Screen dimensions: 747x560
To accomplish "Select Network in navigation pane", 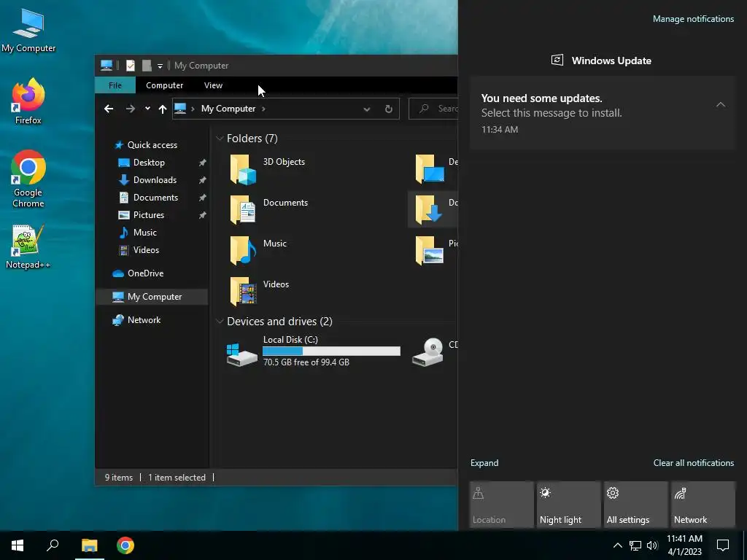I will tap(136, 320).
